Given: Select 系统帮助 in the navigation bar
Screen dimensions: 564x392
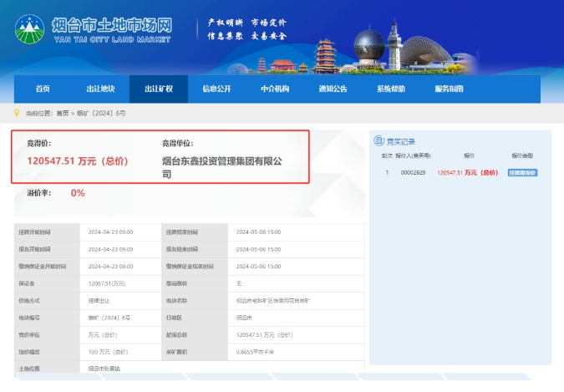Looking at the screenshot, I should (x=390, y=89).
